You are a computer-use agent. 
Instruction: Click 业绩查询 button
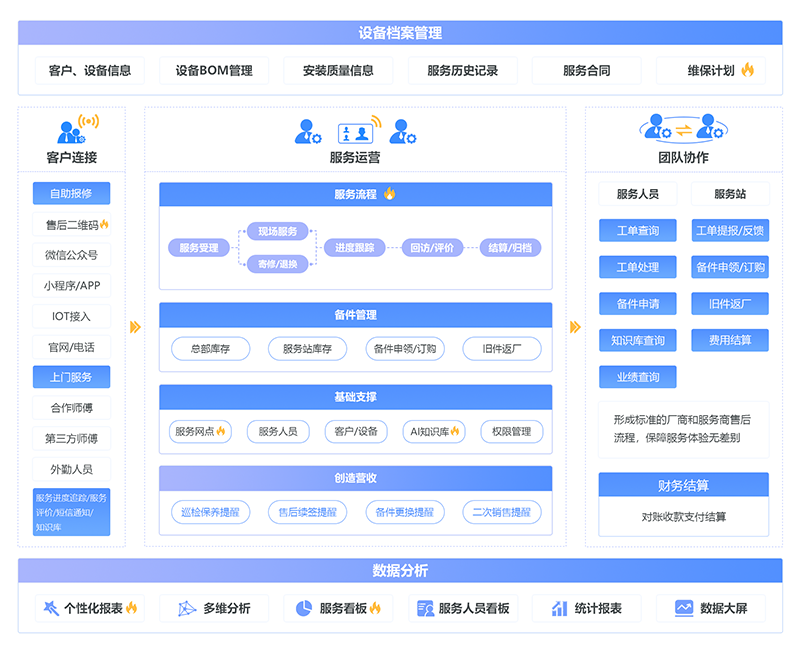click(x=638, y=377)
